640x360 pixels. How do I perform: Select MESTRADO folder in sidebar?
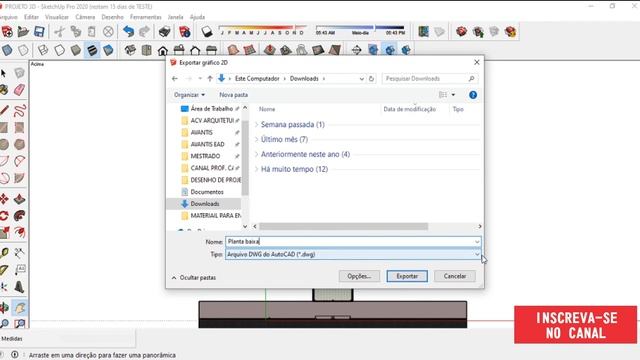tap(205, 156)
